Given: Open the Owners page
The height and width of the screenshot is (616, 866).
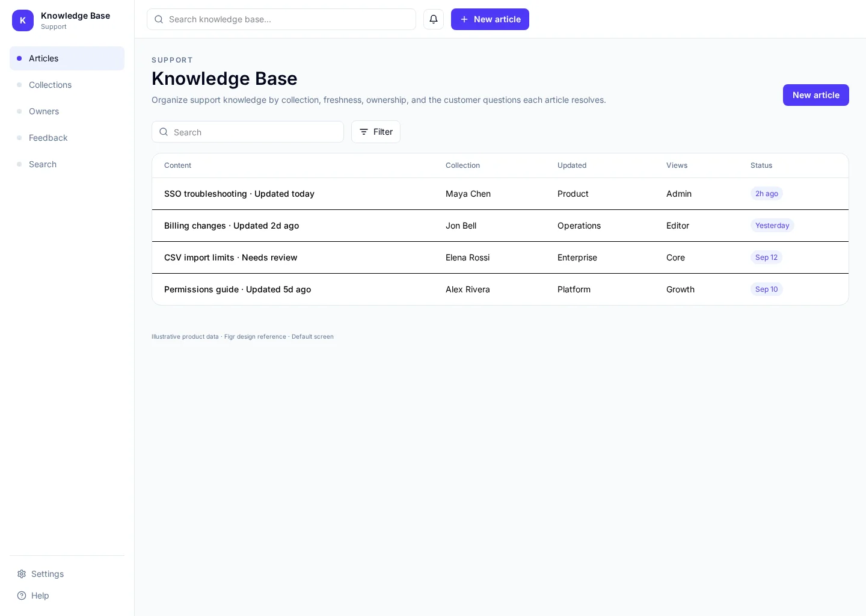Looking at the screenshot, I should 67,111.
